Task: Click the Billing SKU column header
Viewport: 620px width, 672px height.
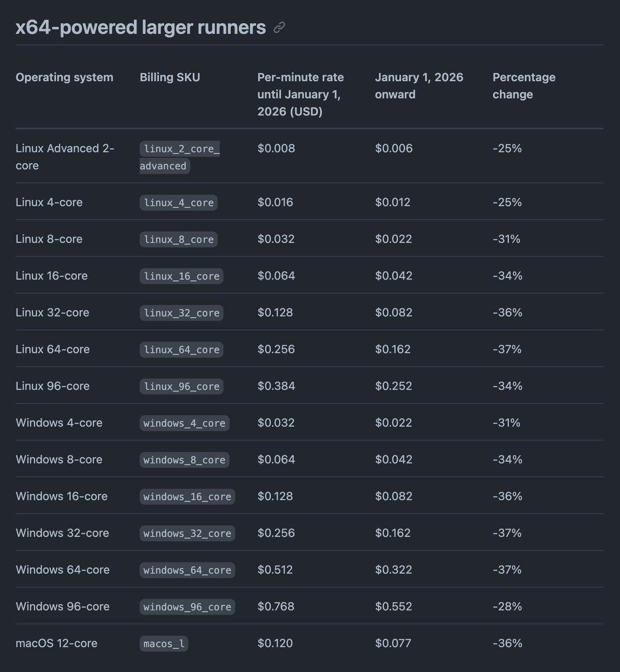Action: pyautogui.click(x=169, y=77)
